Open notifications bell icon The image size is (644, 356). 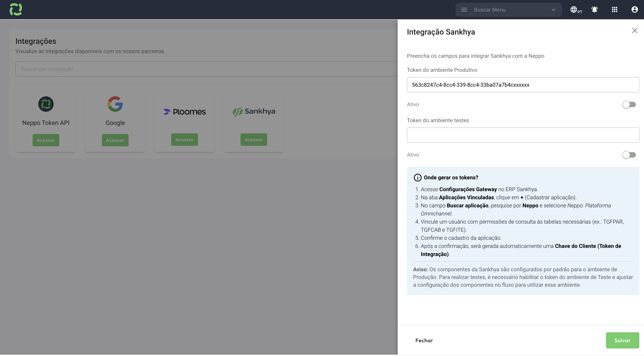(x=595, y=9)
